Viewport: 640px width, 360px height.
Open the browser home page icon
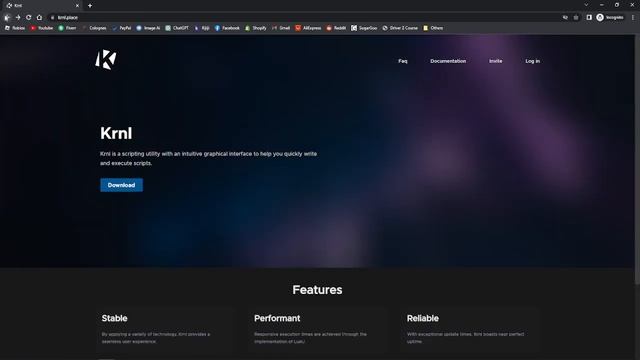coord(39,18)
